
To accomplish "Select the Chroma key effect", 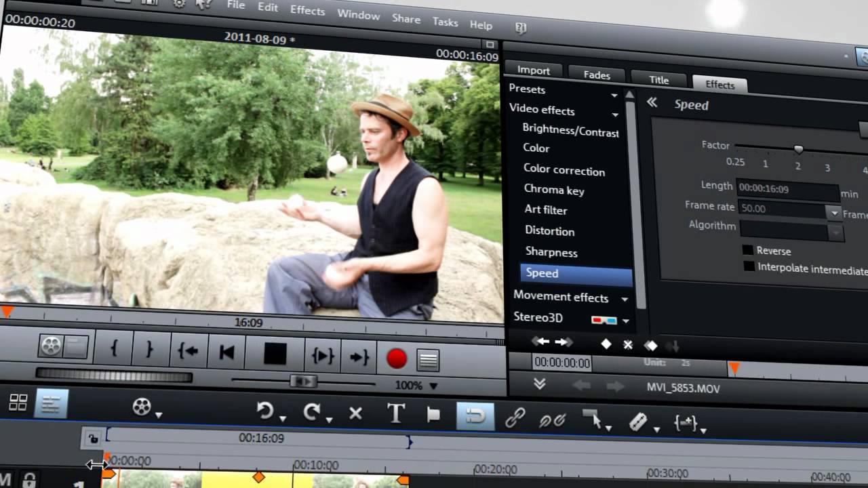I will click(x=554, y=190).
